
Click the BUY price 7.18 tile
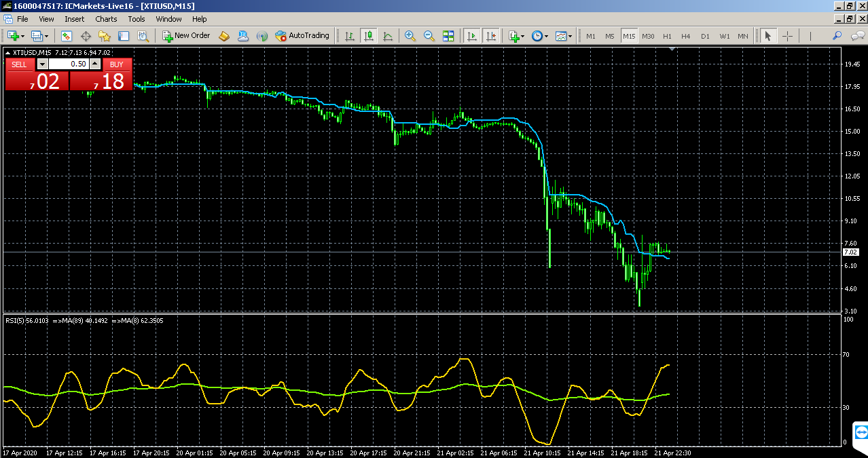101,81
